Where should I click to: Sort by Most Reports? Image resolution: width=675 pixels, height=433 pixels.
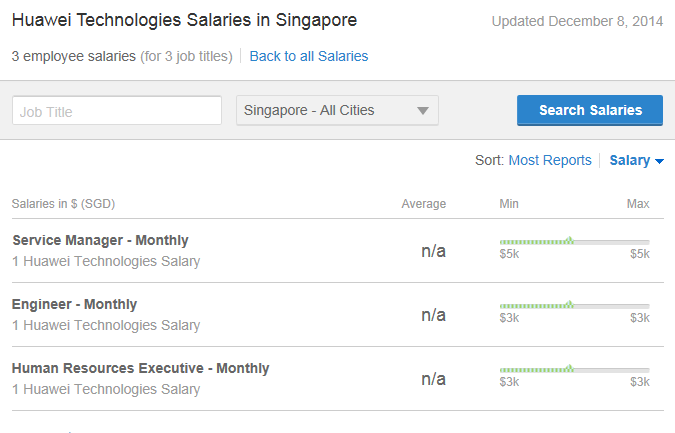point(550,160)
